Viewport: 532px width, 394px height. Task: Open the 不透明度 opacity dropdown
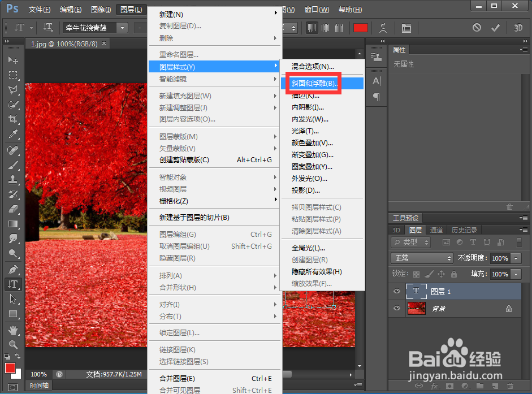tap(516, 258)
